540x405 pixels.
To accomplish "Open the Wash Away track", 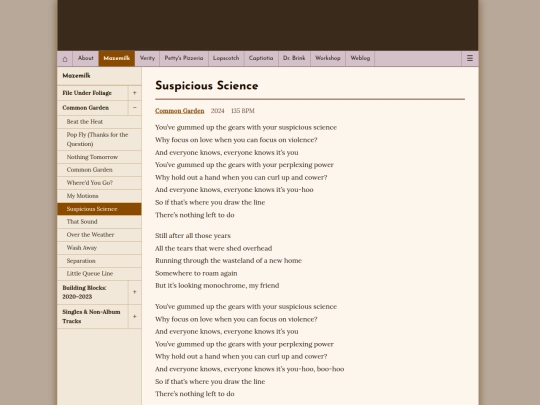I will (99, 248).
